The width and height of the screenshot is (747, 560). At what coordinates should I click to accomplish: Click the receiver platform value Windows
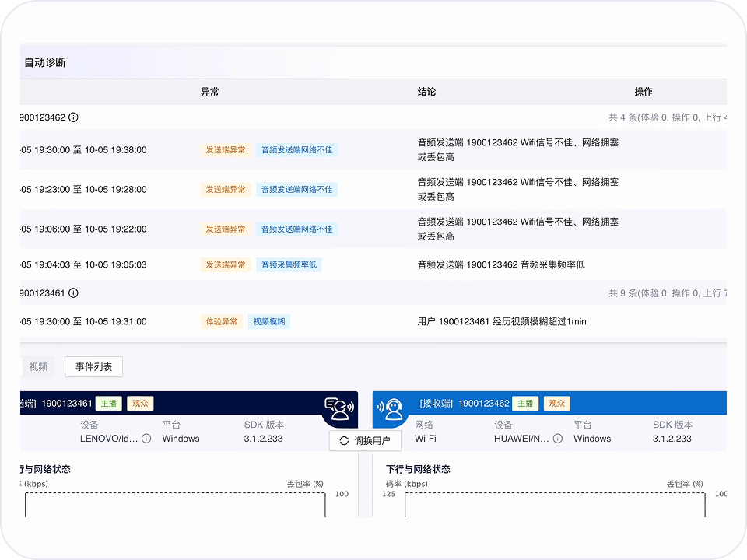point(592,439)
